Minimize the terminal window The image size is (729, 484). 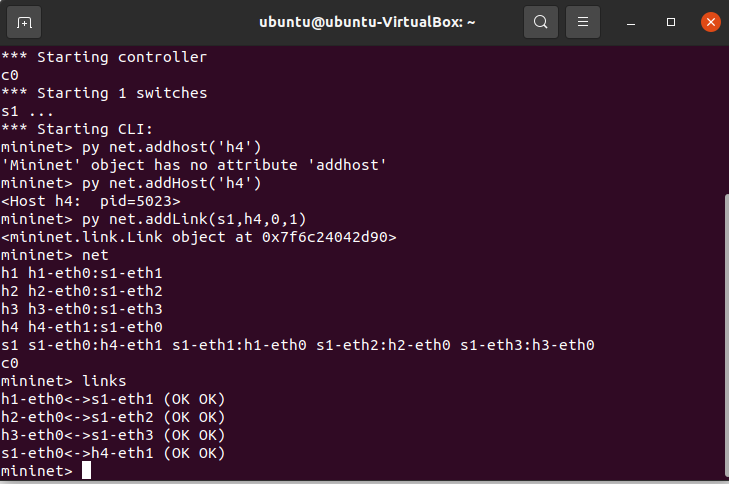click(x=631, y=22)
